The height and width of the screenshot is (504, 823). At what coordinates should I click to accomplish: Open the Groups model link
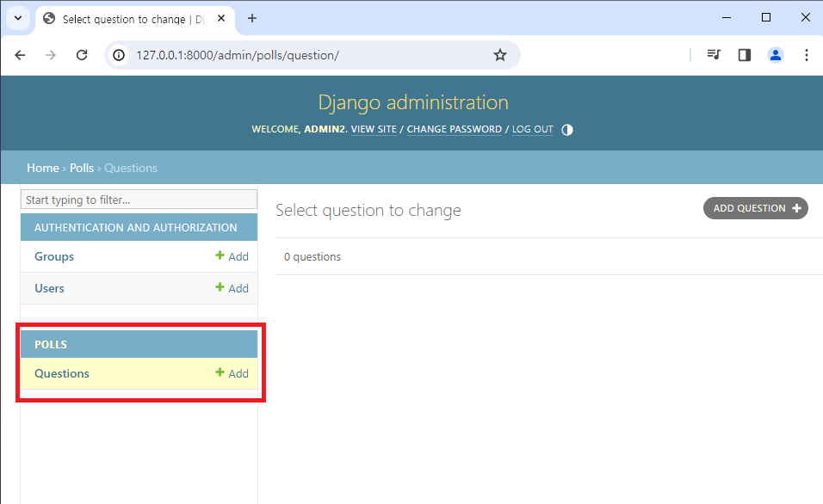click(x=54, y=256)
